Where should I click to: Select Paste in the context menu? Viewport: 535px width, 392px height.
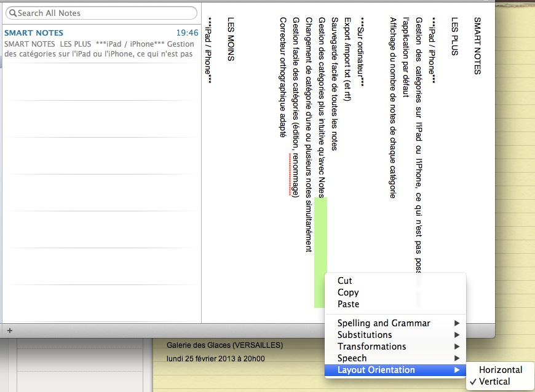click(349, 304)
